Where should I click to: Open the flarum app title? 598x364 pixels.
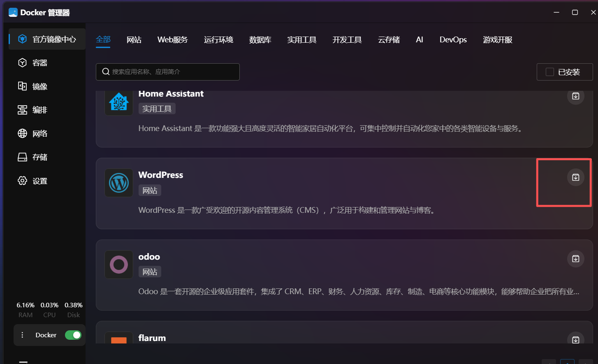(152, 338)
